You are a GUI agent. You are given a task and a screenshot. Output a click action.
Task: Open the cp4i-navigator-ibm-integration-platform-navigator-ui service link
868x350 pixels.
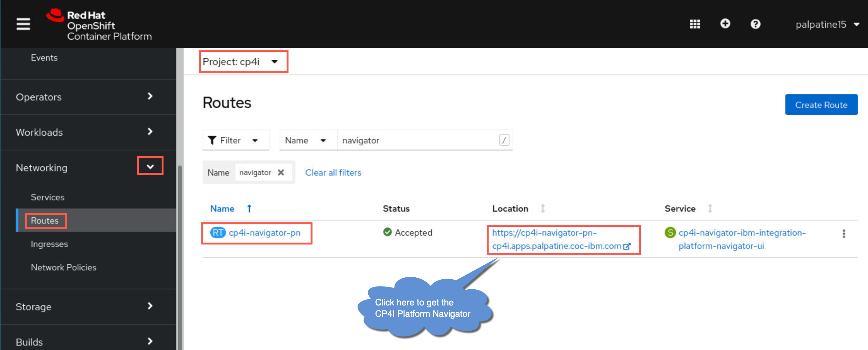tap(742, 239)
